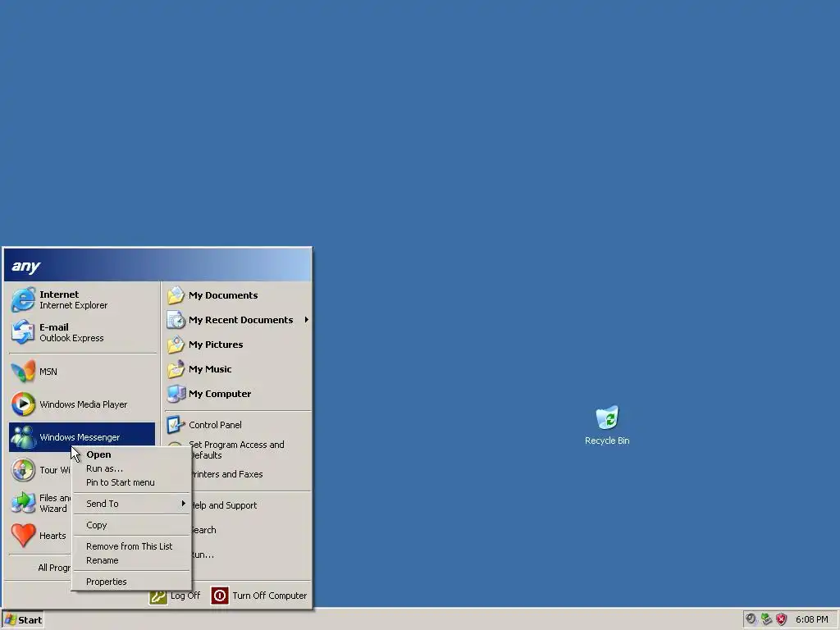Image resolution: width=840 pixels, height=630 pixels.
Task: Open Properties from the context menu
Action: [131, 582]
